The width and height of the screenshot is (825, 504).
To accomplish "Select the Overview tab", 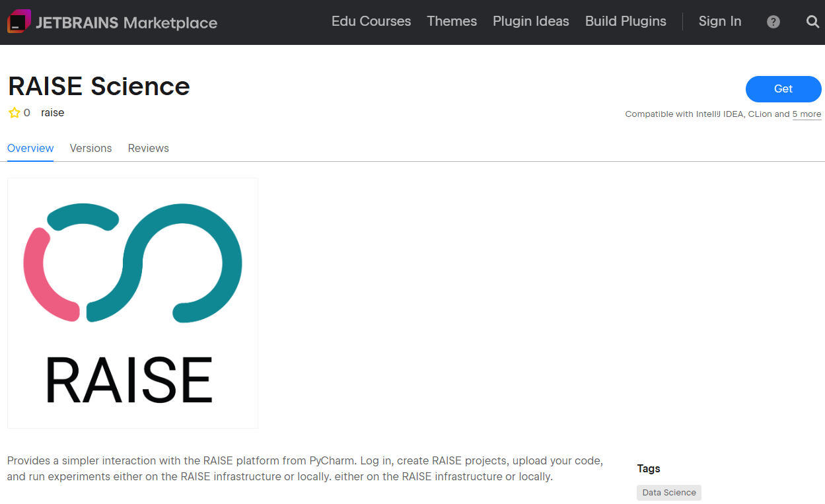I will point(30,148).
